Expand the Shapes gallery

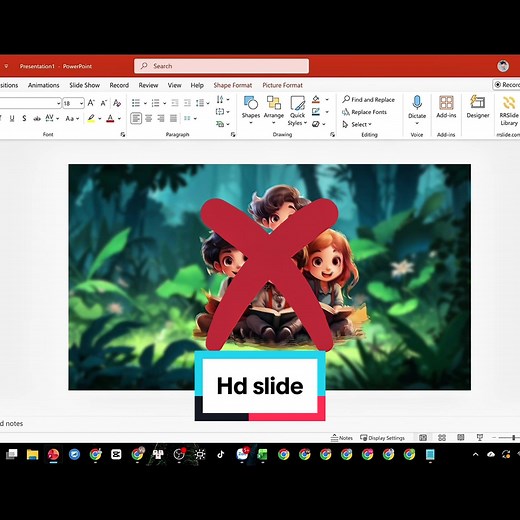251,123
